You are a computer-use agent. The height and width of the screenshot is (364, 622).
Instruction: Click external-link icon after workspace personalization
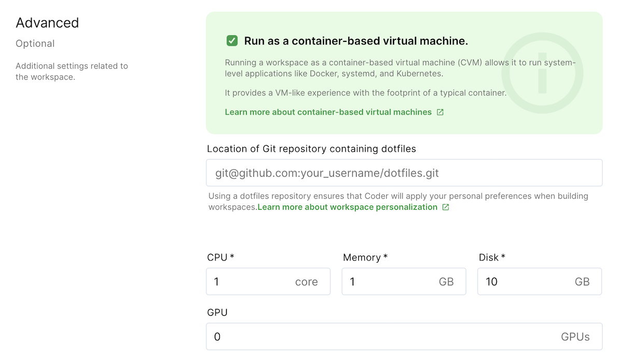(x=446, y=207)
